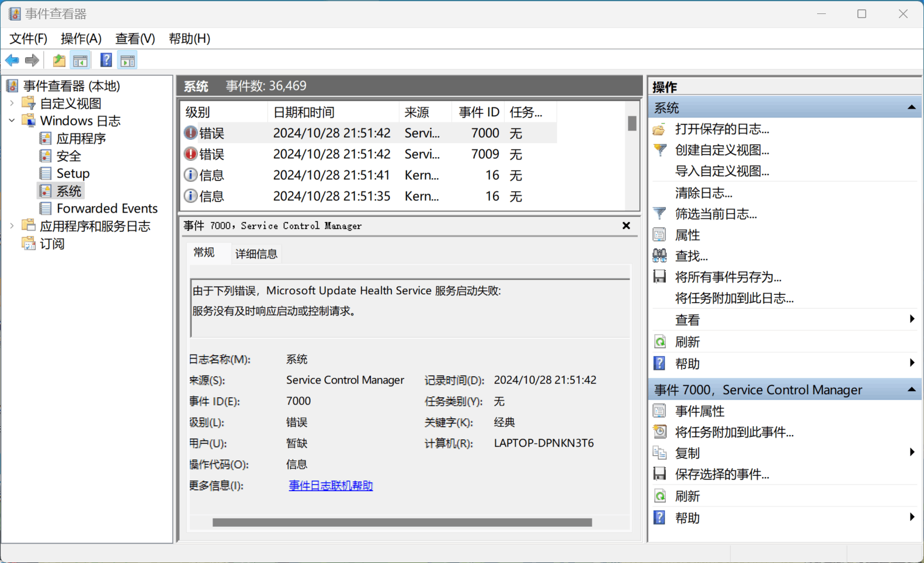The width and height of the screenshot is (924, 563).
Task: Click 刷新 in the event 7000 section
Action: pos(687,496)
